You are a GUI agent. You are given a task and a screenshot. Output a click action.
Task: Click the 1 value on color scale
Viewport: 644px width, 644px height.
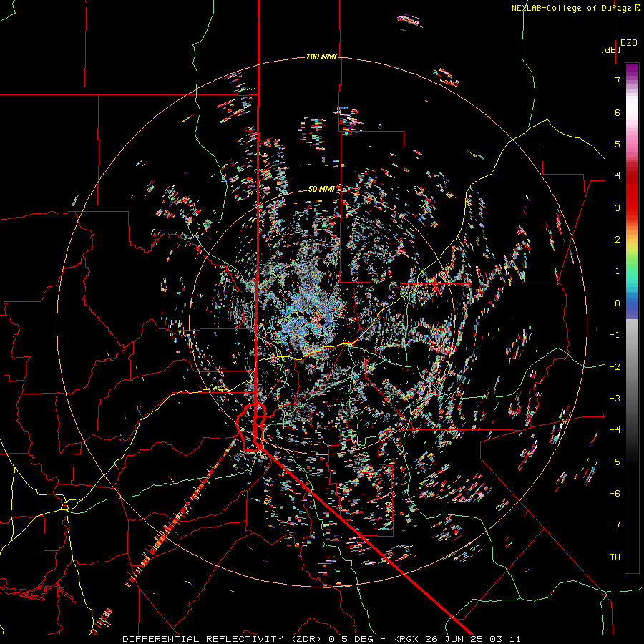(618, 271)
